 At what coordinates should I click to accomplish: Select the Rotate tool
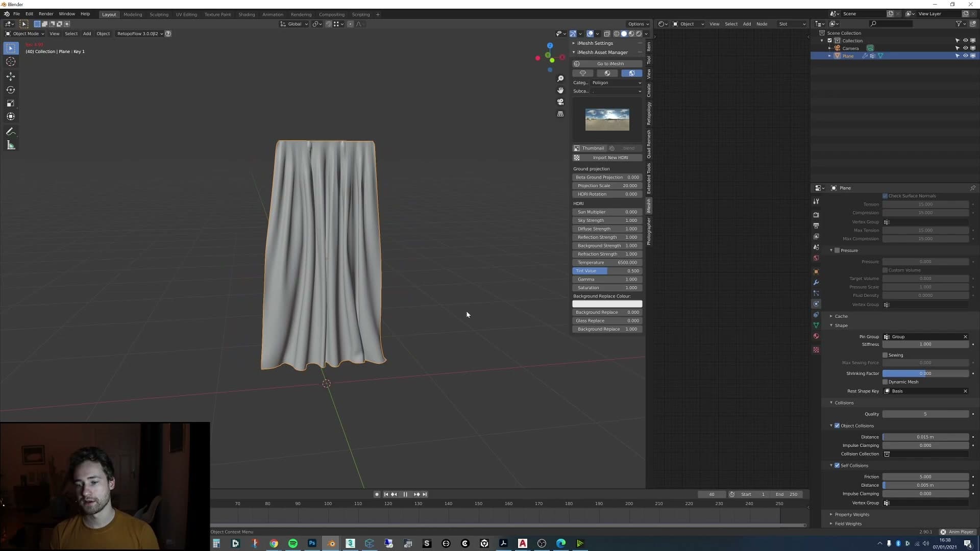11,90
